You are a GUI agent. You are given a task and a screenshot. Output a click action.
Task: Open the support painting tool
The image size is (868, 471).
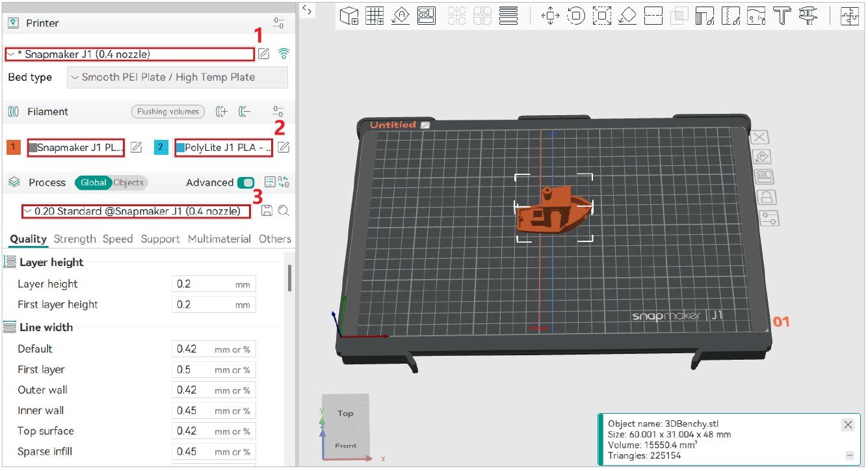click(x=704, y=16)
